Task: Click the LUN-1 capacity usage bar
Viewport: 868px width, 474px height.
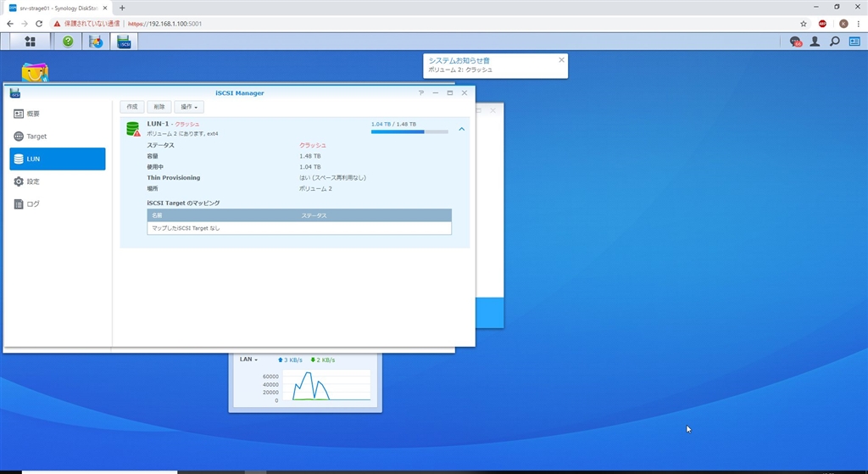Action: [x=409, y=131]
